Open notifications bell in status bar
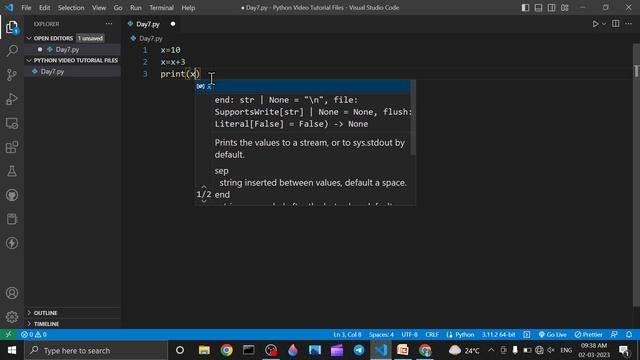 click(629, 335)
